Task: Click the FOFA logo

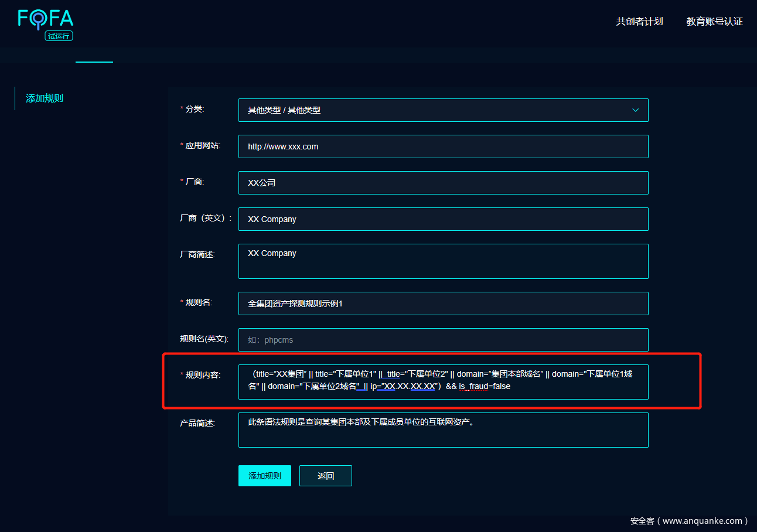Action: (x=46, y=19)
